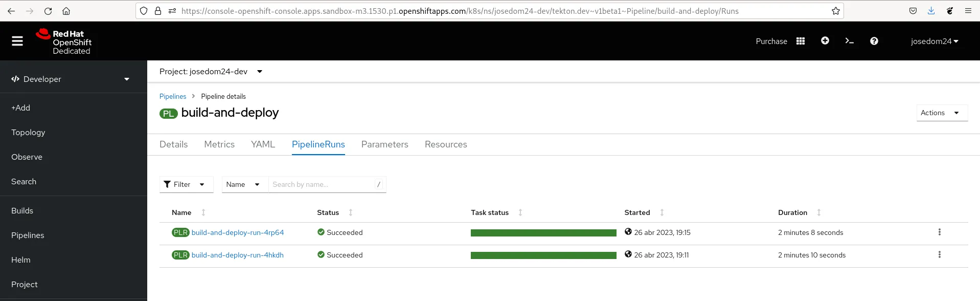Sort the runs by Duration column
Screen dimensions: 980x301
792,212
